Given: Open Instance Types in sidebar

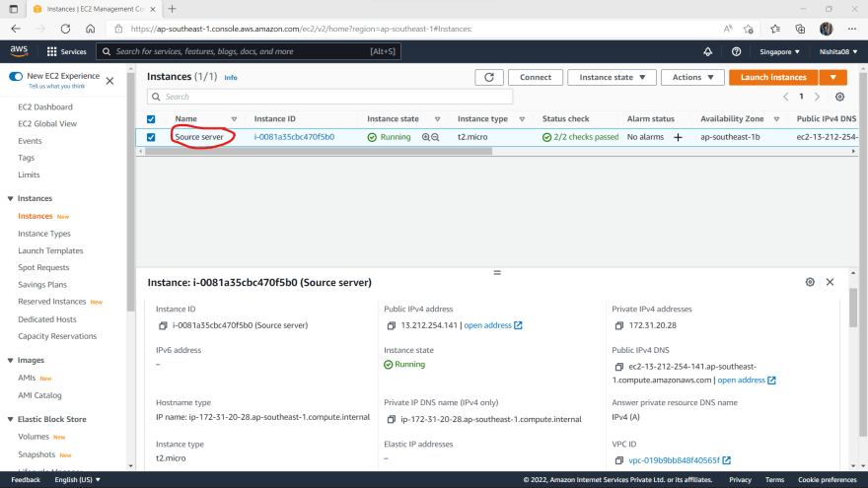Looking at the screenshot, I should tap(43, 234).
